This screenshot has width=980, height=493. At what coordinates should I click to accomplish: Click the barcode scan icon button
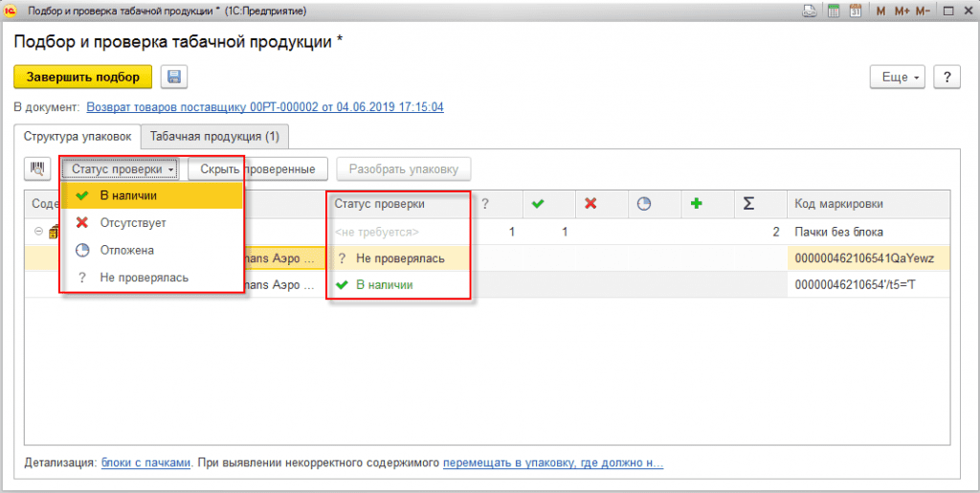click(x=38, y=169)
